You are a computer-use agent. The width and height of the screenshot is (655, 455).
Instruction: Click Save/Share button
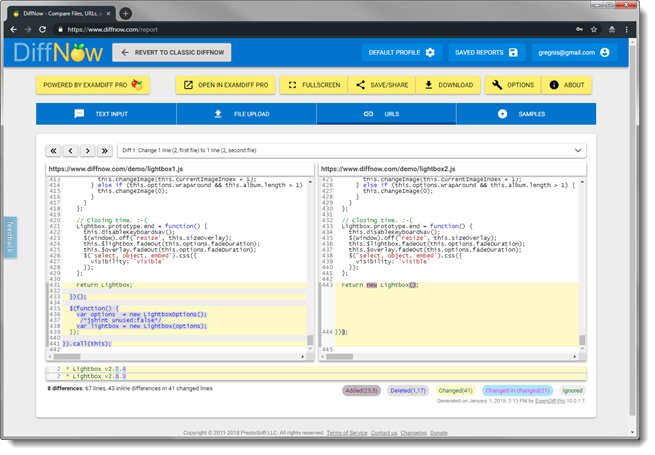[x=382, y=85]
